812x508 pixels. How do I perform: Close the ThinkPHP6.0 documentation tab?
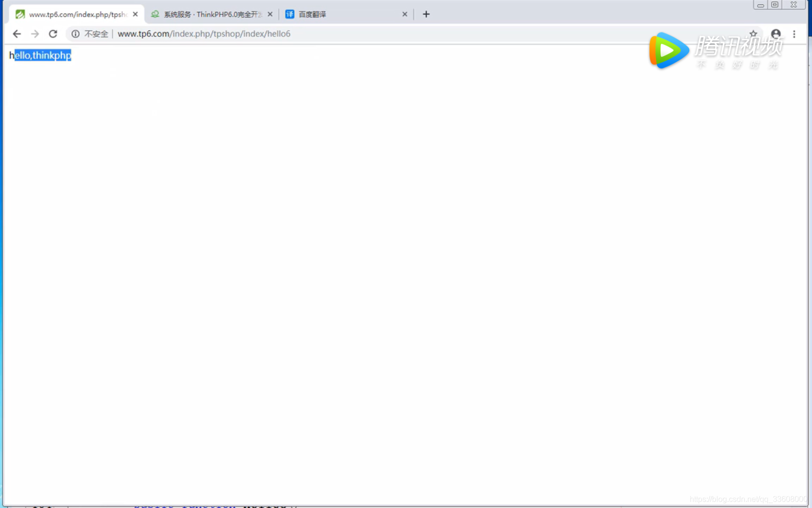tap(270, 14)
